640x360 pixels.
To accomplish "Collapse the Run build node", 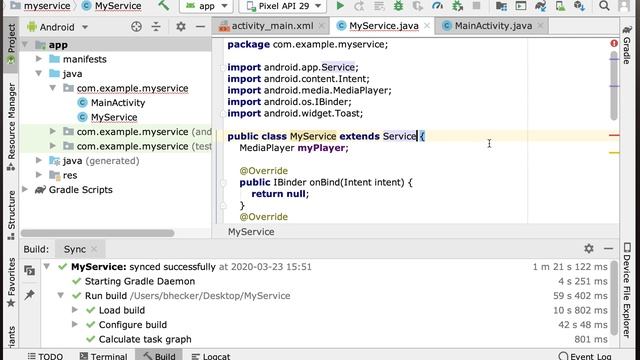I will (60, 296).
